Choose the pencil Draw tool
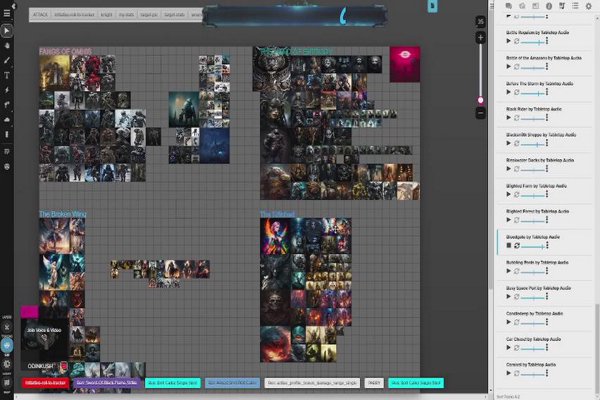Screen dimensions: 600x400 pyautogui.click(x=7, y=60)
